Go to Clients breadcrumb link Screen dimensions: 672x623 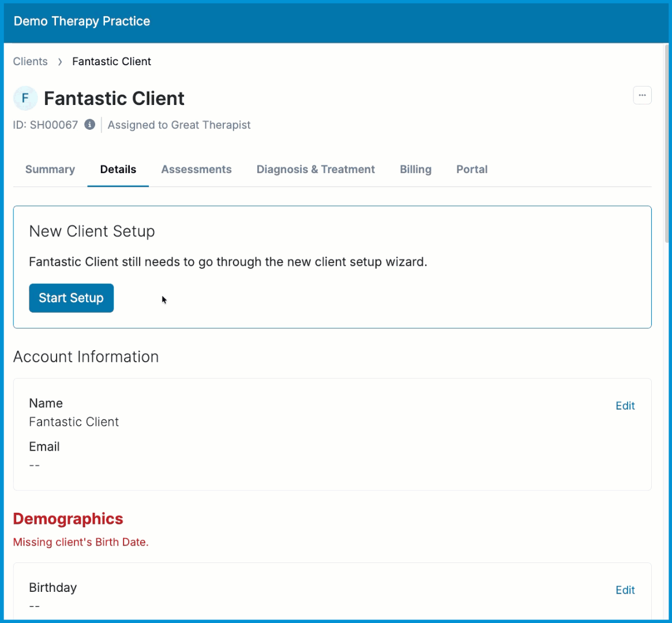click(31, 61)
